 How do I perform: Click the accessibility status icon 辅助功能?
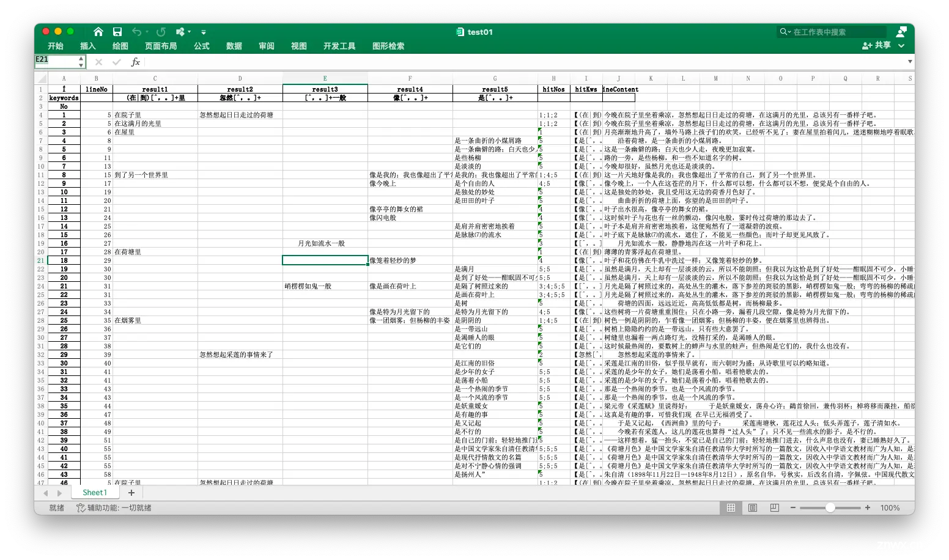click(81, 508)
